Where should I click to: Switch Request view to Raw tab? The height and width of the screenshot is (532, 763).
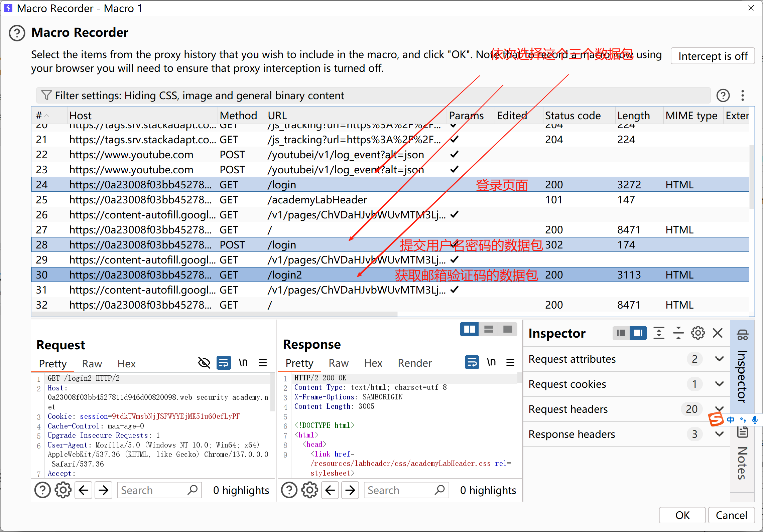[x=92, y=363]
